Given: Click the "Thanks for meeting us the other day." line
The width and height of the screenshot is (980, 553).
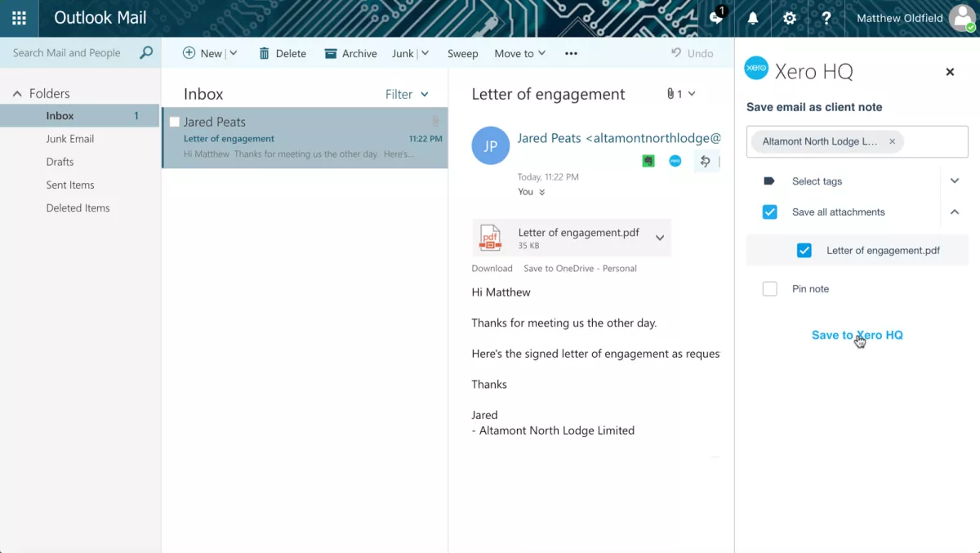Looking at the screenshot, I should tap(563, 323).
